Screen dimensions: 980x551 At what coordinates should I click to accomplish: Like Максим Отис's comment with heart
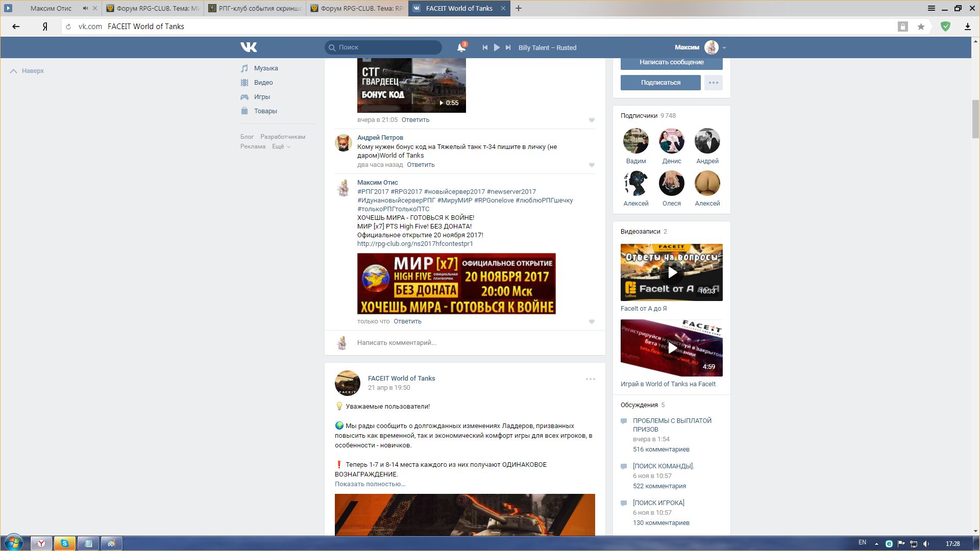point(592,321)
